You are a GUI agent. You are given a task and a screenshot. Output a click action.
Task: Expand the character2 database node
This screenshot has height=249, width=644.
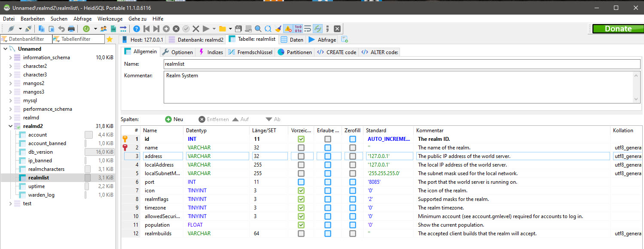(x=11, y=66)
